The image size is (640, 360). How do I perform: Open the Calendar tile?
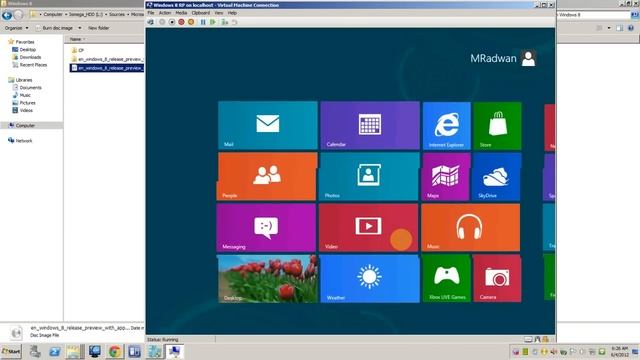pos(370,125)
